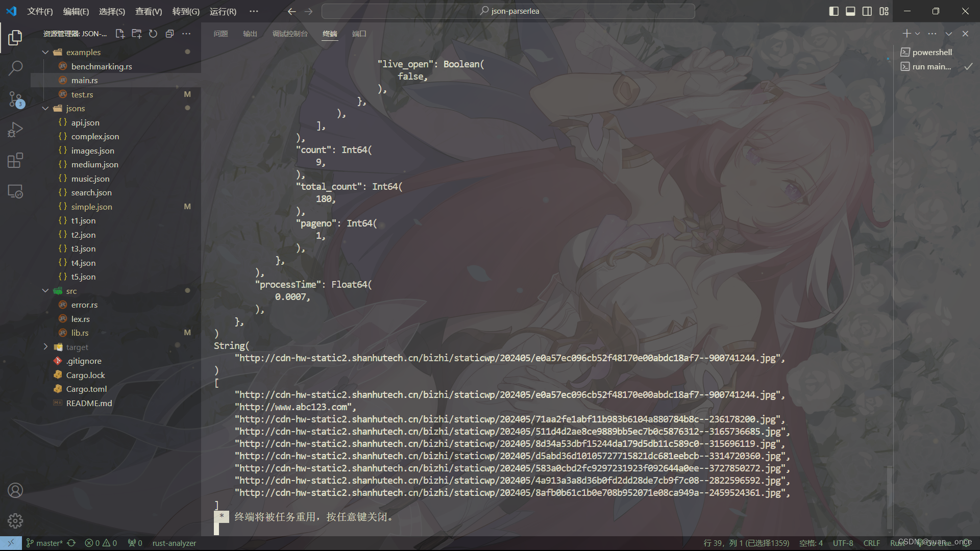The height and width of the screenshot is (551, 980).
Task: Go forward with the navigation arrow
Action: point(308,11)
